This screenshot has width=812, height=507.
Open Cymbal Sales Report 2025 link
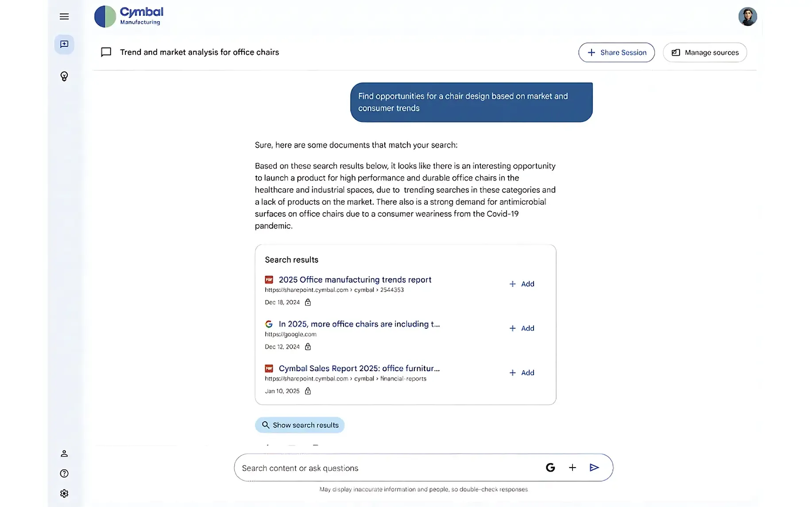pyautogui.click(x=359, y=368)
